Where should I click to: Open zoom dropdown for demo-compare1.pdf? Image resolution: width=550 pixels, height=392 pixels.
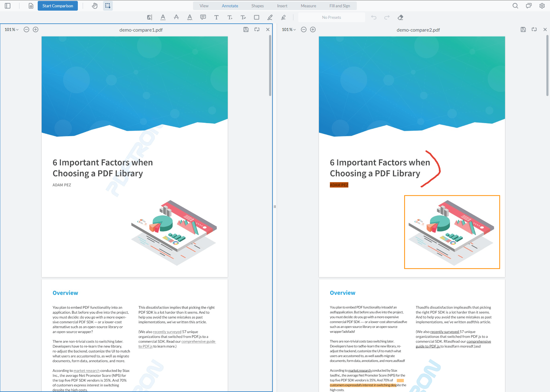tap(12, 29)
